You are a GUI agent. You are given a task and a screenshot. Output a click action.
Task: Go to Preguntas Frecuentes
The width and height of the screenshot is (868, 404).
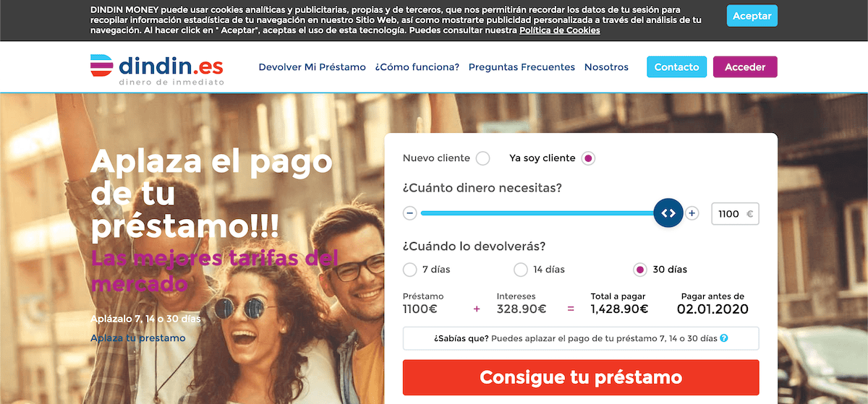(x=522, y=67)
